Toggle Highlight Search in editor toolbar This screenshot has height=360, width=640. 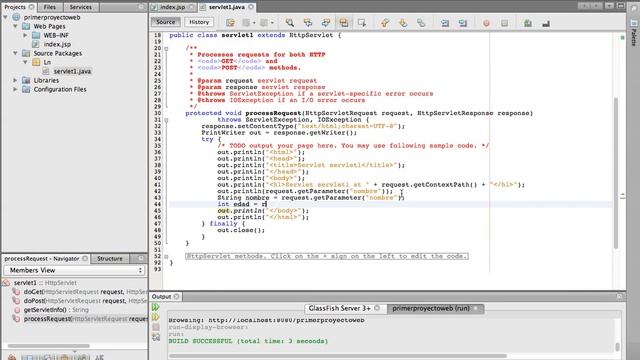click(344, 22)
